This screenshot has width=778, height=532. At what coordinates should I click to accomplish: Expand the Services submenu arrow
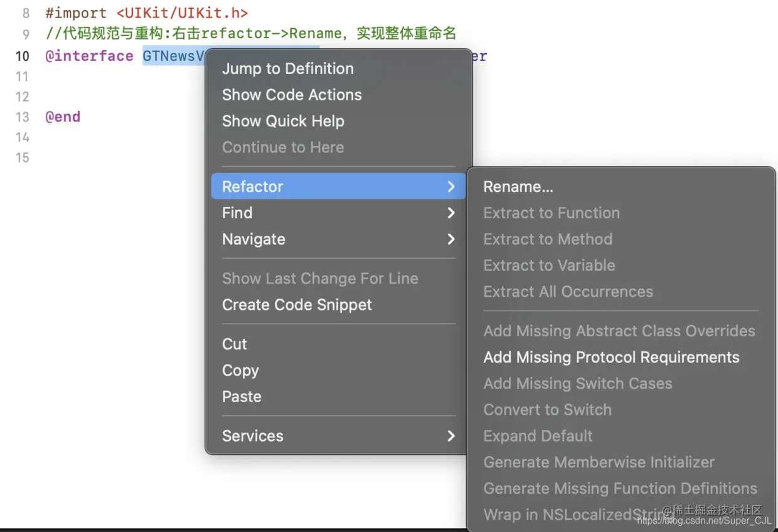[450, 435]
